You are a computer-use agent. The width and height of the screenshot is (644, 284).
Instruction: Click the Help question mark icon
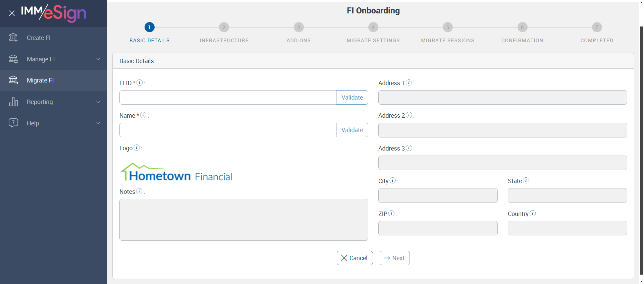(x=13, y=123)
